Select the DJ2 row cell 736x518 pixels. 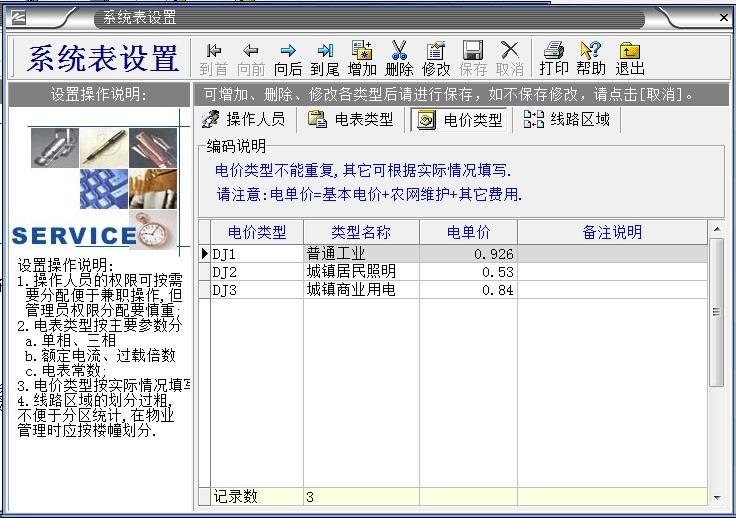click(256, 272)
